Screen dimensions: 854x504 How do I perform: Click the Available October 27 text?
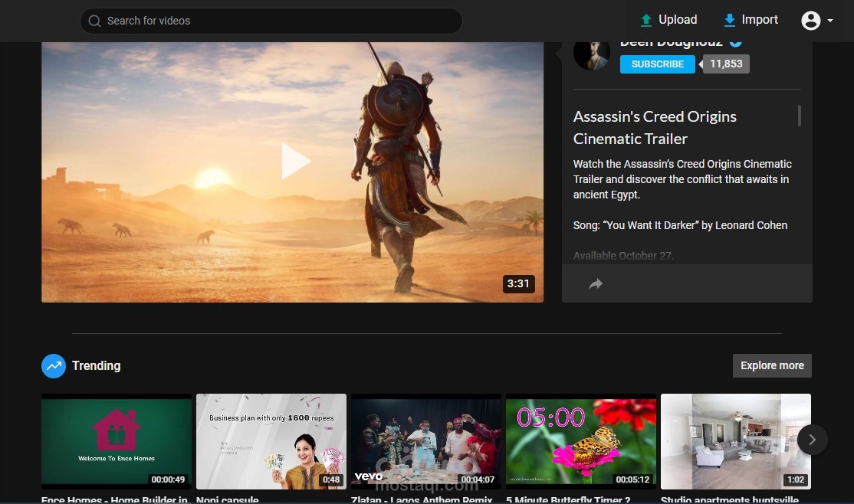pyautogui.click(x=623, y=256)
